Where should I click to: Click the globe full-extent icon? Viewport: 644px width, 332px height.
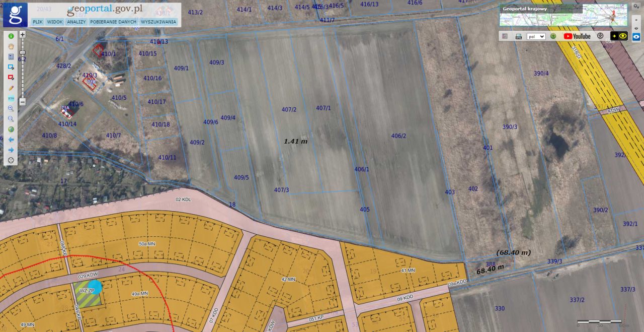[x=11, y=129]
